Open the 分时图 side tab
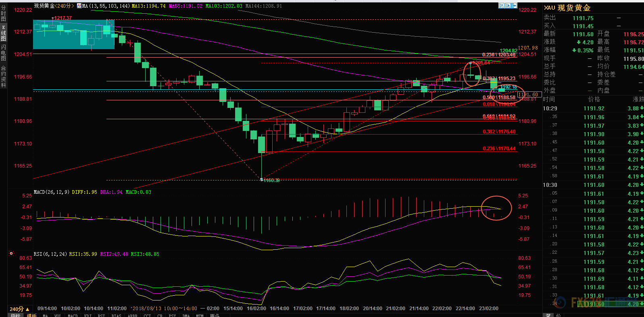The width and height of the screenshot is (644, 317). pyautogui.click(x=4, y=13)
